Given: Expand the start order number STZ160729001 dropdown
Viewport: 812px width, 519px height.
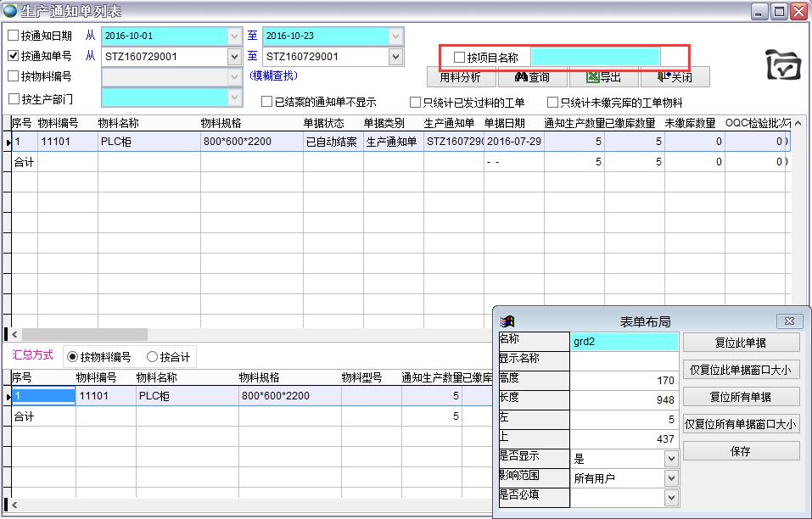Looking at the screenshot, I should click(x=234, y=57).
